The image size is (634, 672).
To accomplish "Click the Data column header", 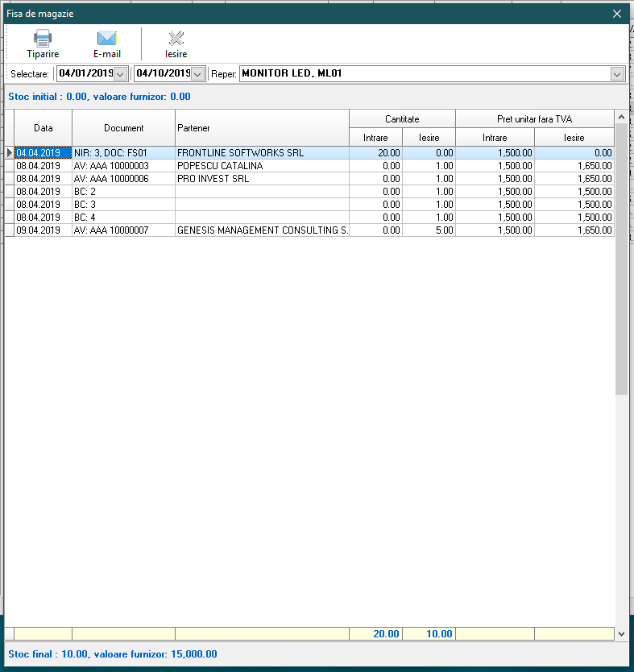I will (x=44, y=128).
